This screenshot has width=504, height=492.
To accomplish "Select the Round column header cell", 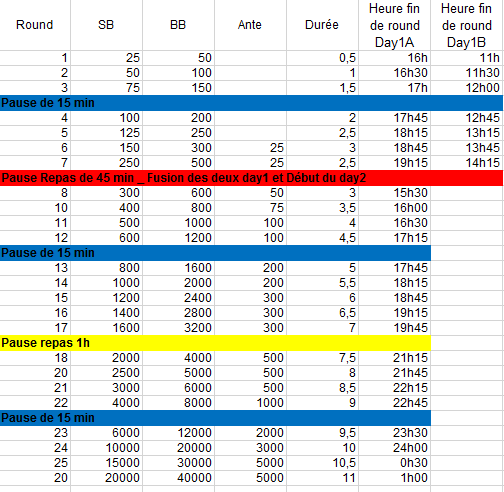I will click(x=35, y=25).
